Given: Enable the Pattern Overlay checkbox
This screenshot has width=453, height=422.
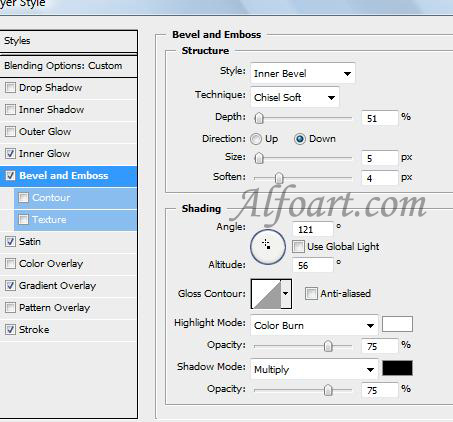Looking at the screenshot, I should pos(10,308).
